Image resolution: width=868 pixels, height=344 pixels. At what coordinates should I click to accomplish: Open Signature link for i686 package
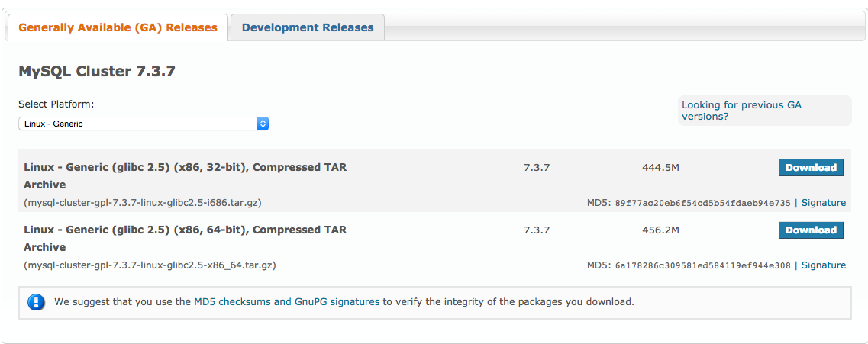click(x=823, y=202)
